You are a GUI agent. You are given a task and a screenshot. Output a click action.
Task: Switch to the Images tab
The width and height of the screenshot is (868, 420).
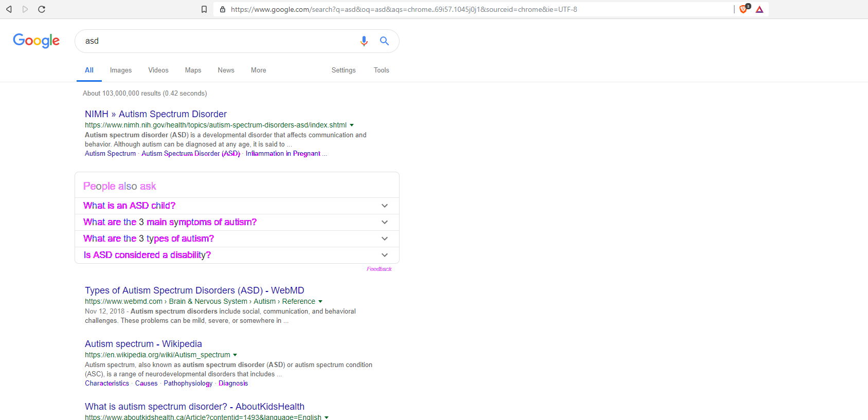(121, 70)
